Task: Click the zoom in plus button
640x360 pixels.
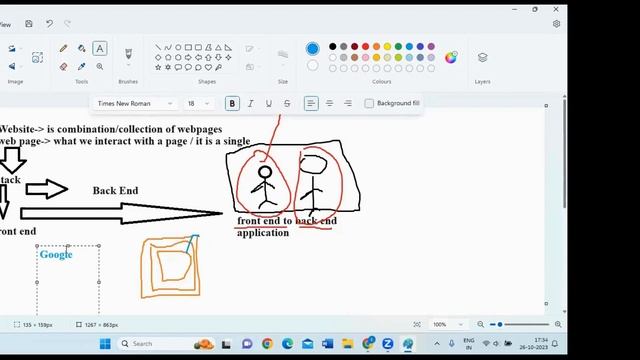Action: point(558,324)
